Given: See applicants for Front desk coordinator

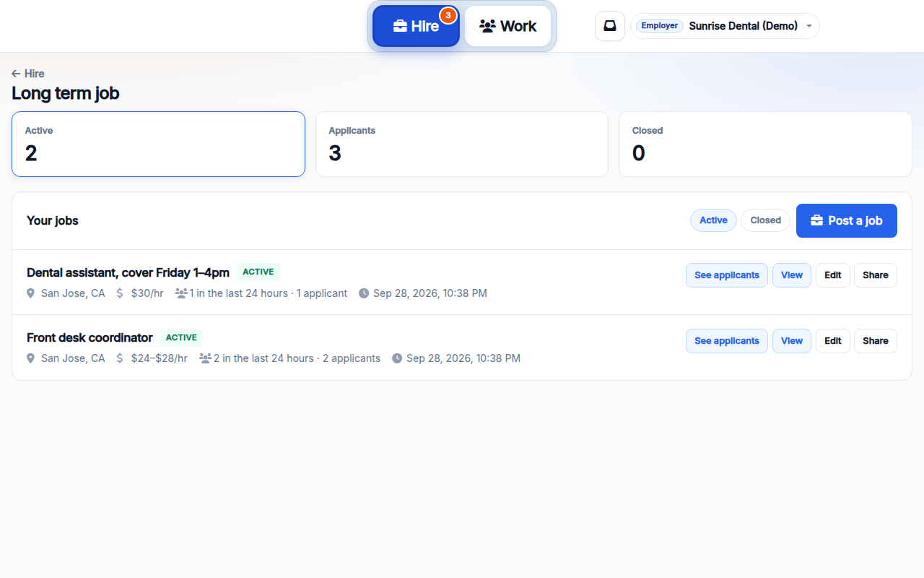Looking at the screenshot, I should 726,341.
